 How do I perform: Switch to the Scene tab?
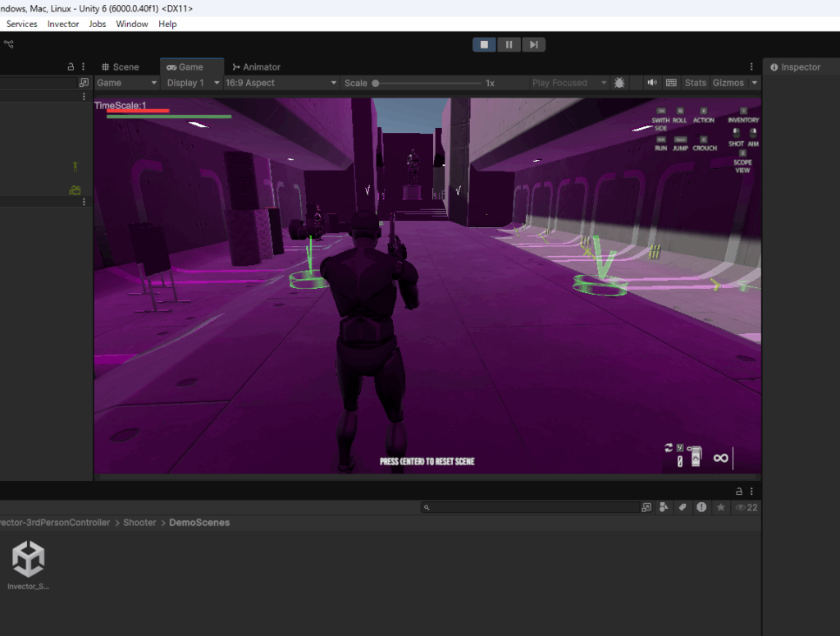tap(121, 67)
